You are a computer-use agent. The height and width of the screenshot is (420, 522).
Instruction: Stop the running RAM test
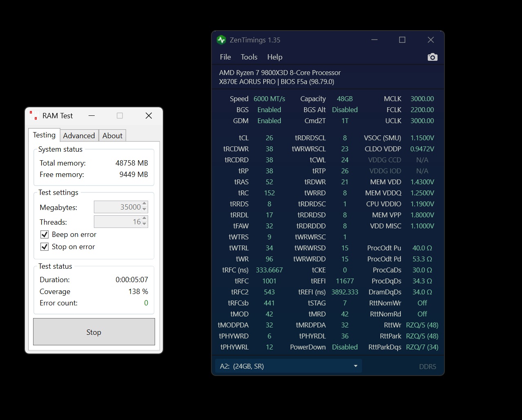(94, 332)
